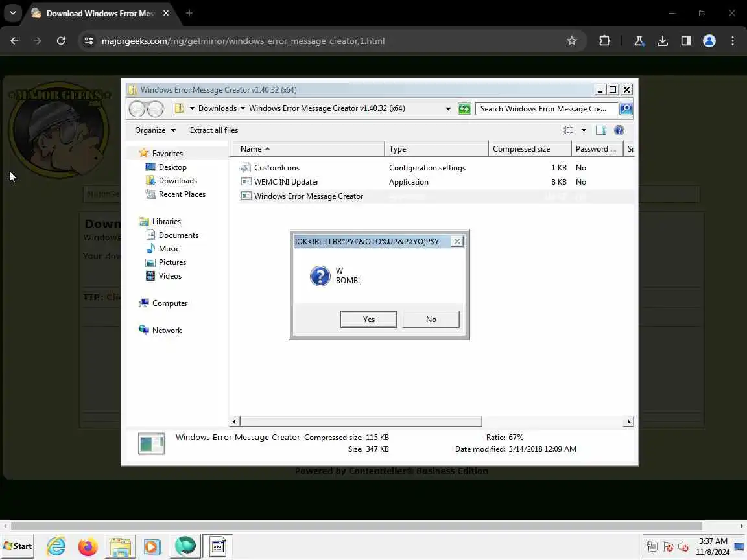
Task: Click the Explorer forward navigation button
Action: click(156, 109)
